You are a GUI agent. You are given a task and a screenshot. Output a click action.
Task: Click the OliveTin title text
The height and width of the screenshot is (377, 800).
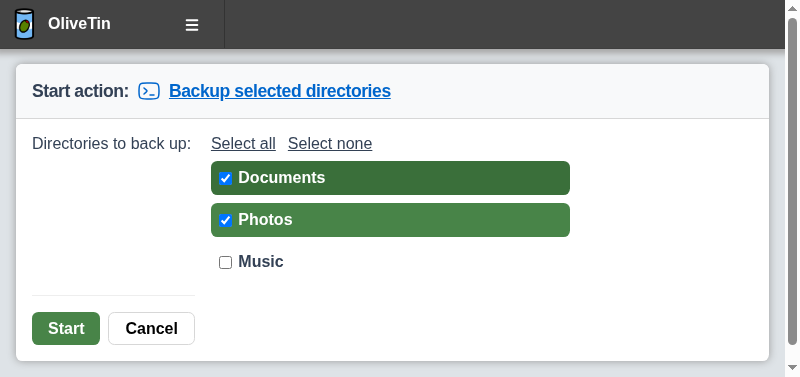(x=79, y=23)
